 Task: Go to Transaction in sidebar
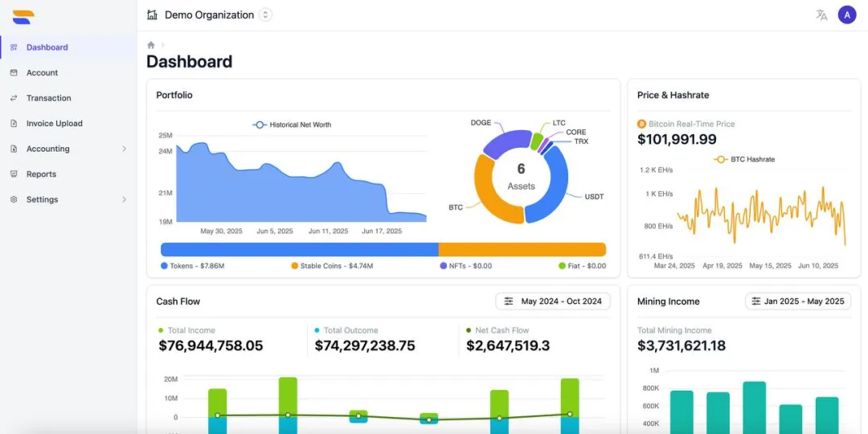(48, 98)
